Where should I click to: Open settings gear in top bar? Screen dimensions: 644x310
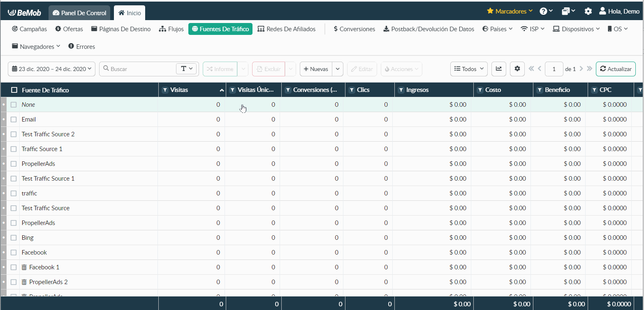pyautogui.click(x=588, y=11)
